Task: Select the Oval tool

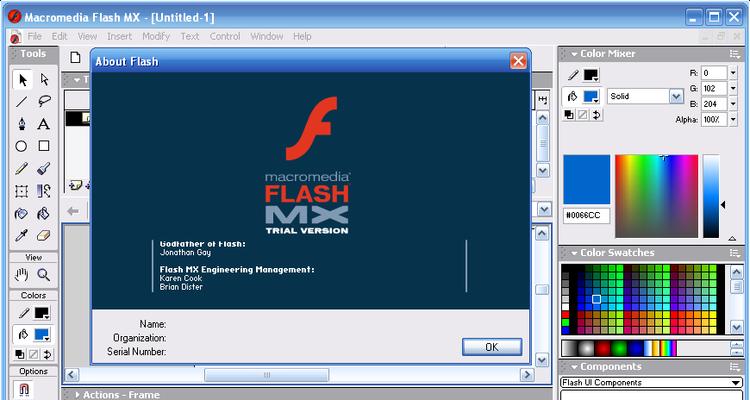Action: click(x=22, y=146)
